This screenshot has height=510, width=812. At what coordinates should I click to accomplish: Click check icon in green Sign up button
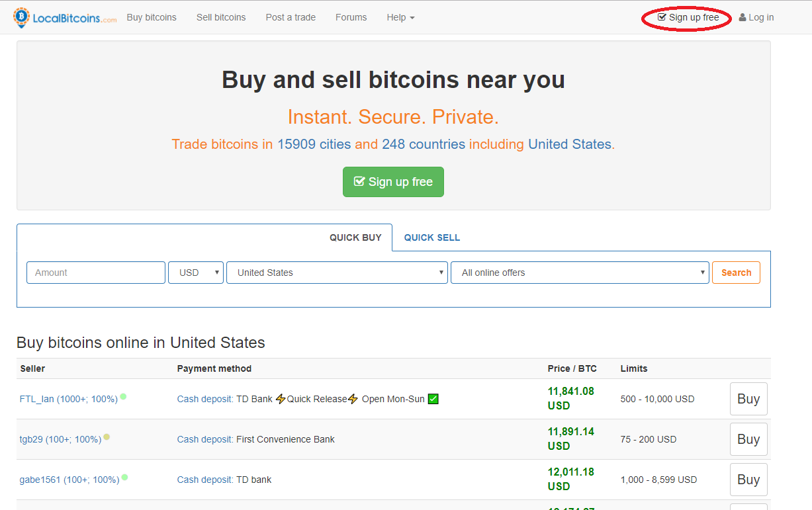point(359,182)
